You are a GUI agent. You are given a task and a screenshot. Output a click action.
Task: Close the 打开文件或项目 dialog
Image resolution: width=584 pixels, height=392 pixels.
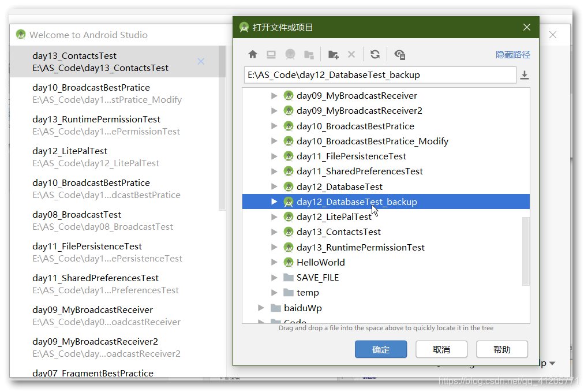[x=527, y=27]
